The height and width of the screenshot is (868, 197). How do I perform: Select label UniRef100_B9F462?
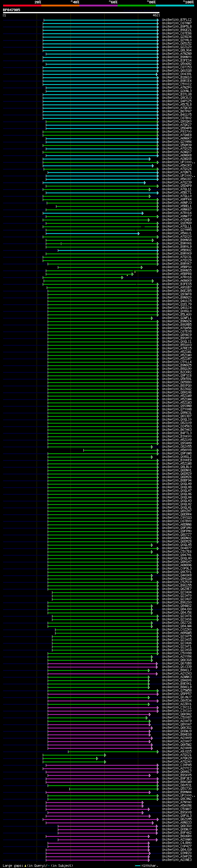(x=176, y=833)
